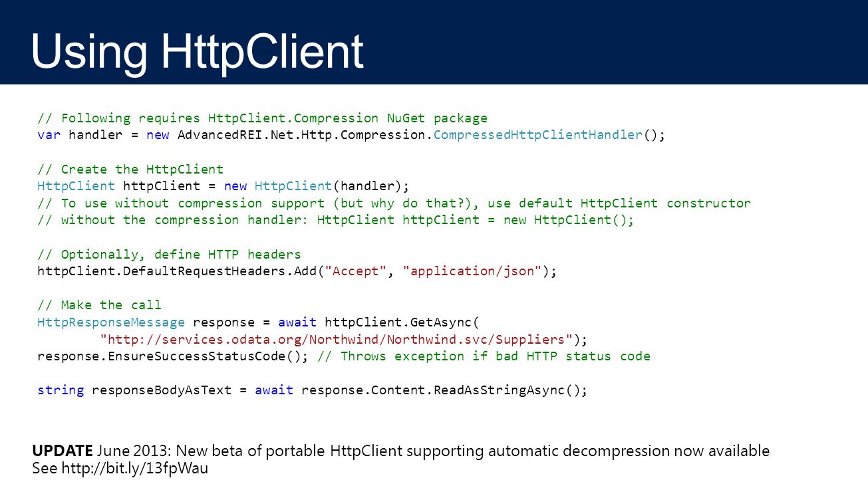
Task: Click the comment 'To use without compression support'
Action: pos(394,203)
